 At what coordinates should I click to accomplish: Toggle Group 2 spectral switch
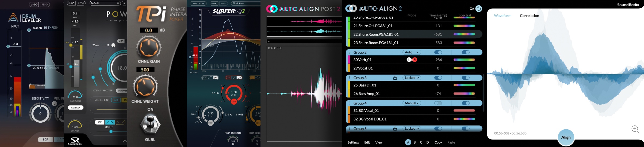(x=466, y=52)
